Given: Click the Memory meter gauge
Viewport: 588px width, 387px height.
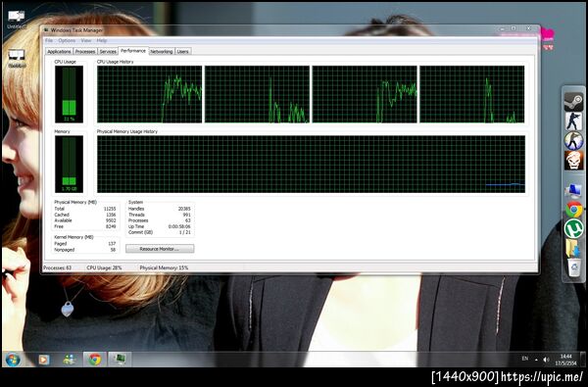Looking at the screenshot, I should 69,165.
